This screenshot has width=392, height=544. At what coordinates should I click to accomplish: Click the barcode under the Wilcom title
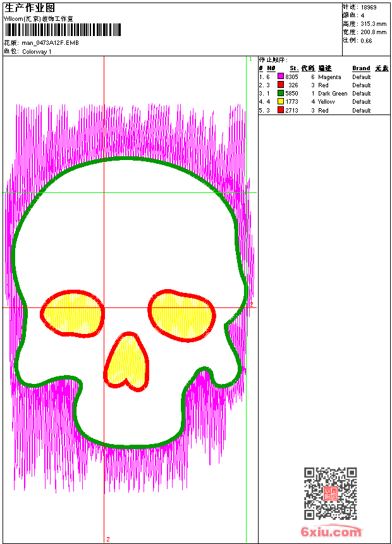pyautogui.click(x=61, y=30)
